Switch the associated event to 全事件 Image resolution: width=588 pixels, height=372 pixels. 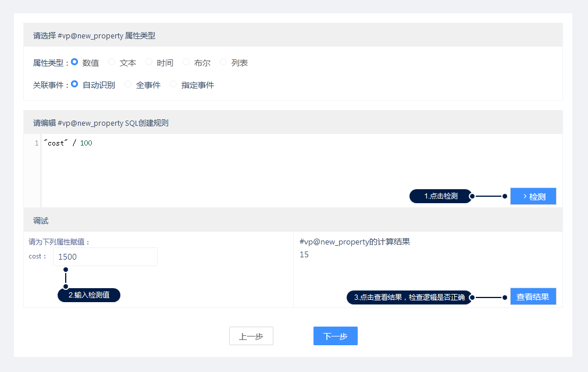pos(128,84)
